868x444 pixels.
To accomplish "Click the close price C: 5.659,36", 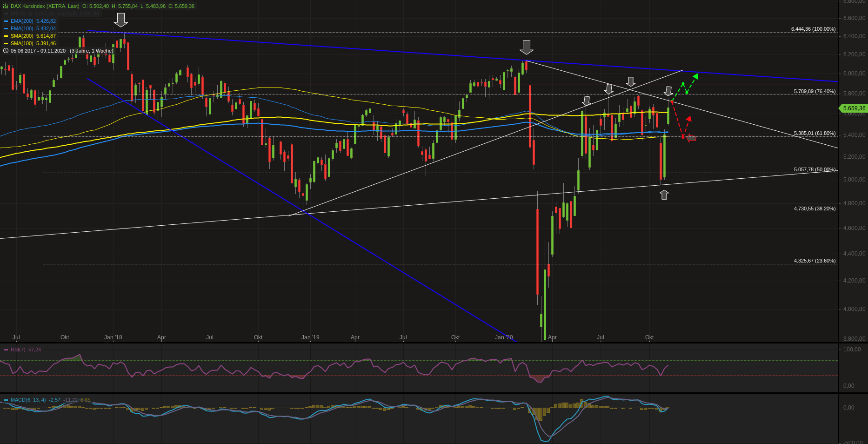I will tap(181, 6).
